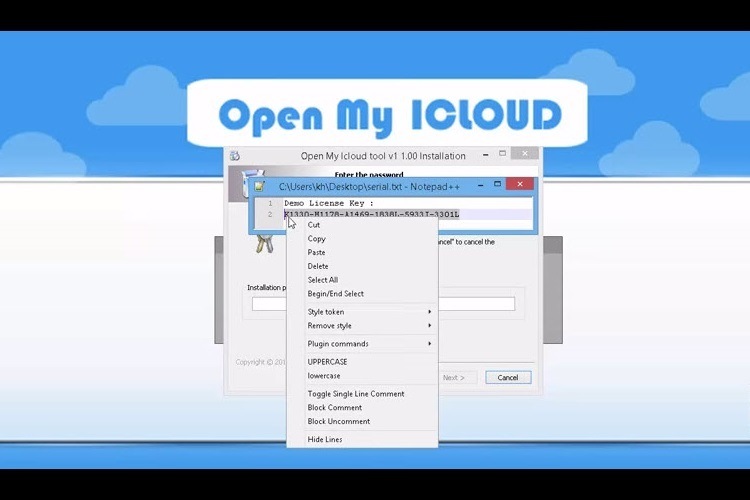
Task: Click line number 1 in Notepad++ margin
Action: click(270, 203)
